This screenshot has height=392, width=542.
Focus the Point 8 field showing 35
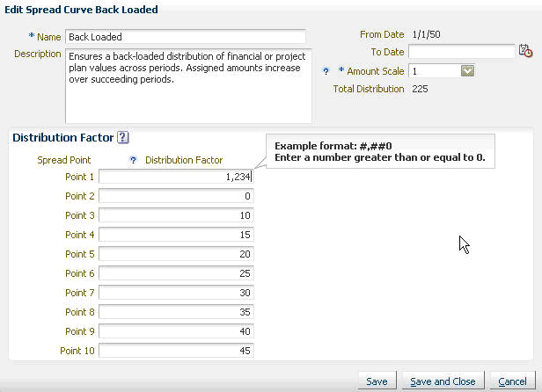coord(176,312)
